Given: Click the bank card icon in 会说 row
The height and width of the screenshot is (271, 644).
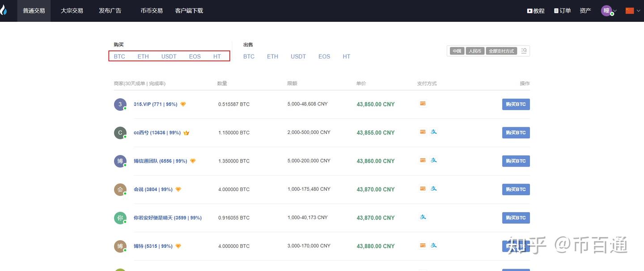Looking at the screenshot, I should coord(423,188).
